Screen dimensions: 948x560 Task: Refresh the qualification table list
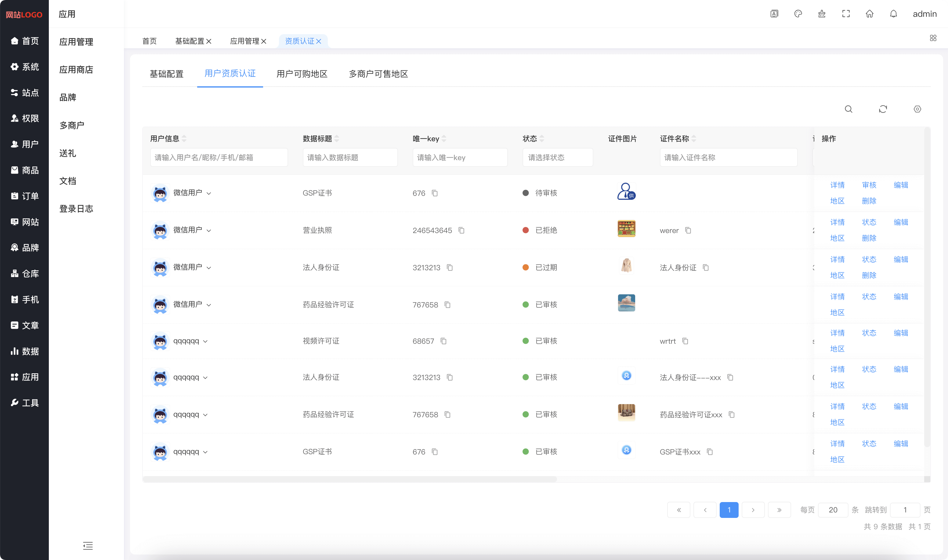[x=883, y=109]
